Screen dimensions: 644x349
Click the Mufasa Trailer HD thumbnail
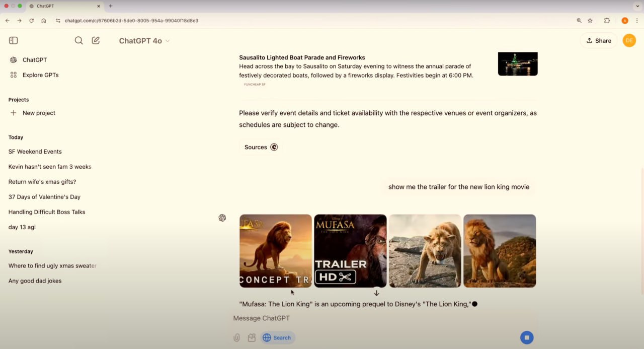[x=350, y=251]
